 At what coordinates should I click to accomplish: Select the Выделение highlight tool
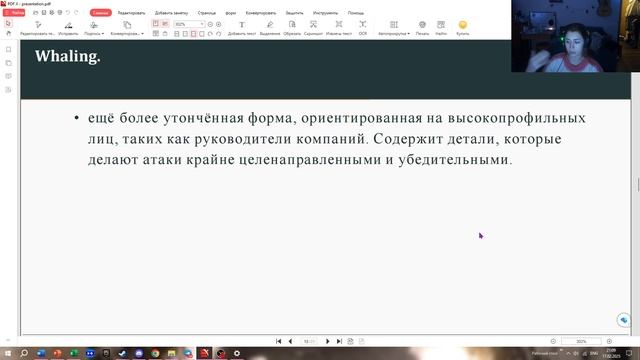270,28
